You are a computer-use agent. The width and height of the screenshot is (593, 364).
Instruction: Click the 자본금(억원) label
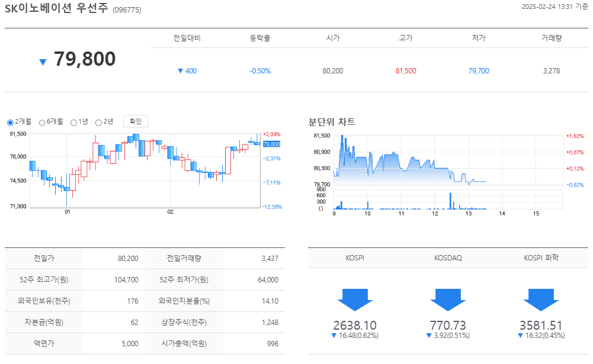point(44,323)
